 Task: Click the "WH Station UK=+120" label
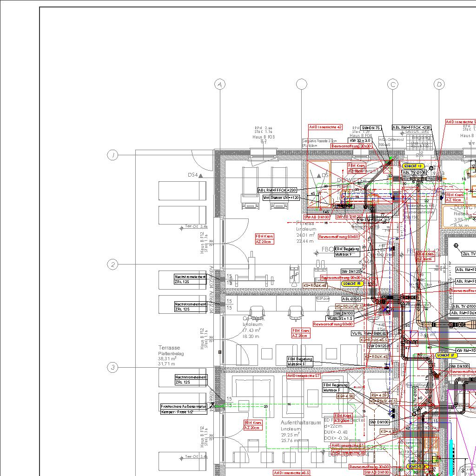click(x=281, y=198)
